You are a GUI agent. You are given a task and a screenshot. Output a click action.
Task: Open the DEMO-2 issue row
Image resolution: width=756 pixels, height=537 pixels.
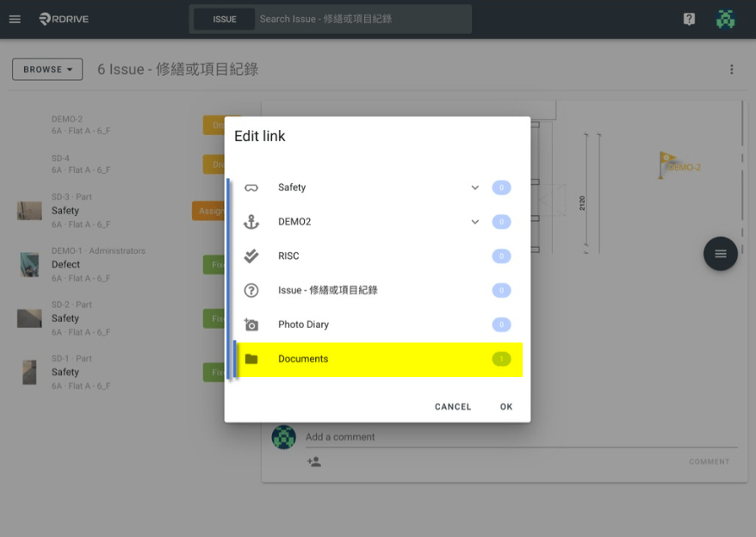coord(121,125)
